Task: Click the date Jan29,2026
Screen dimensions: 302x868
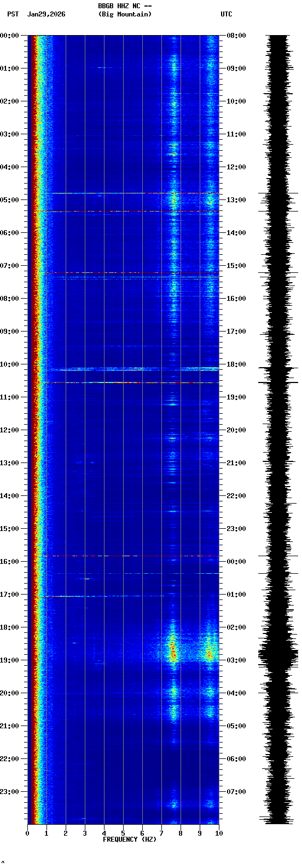Action: [46, 14]
